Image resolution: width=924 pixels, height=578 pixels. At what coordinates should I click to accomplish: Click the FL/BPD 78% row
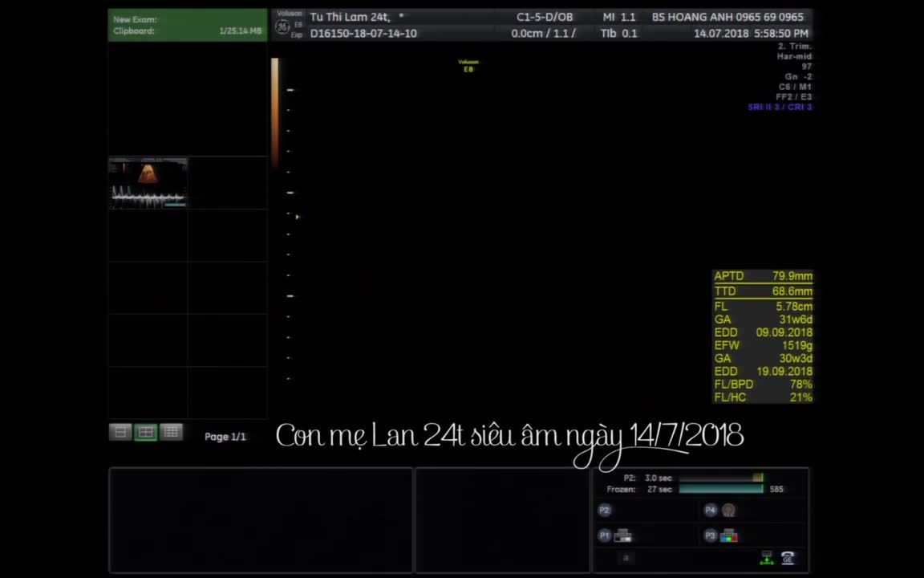point(763,385)
